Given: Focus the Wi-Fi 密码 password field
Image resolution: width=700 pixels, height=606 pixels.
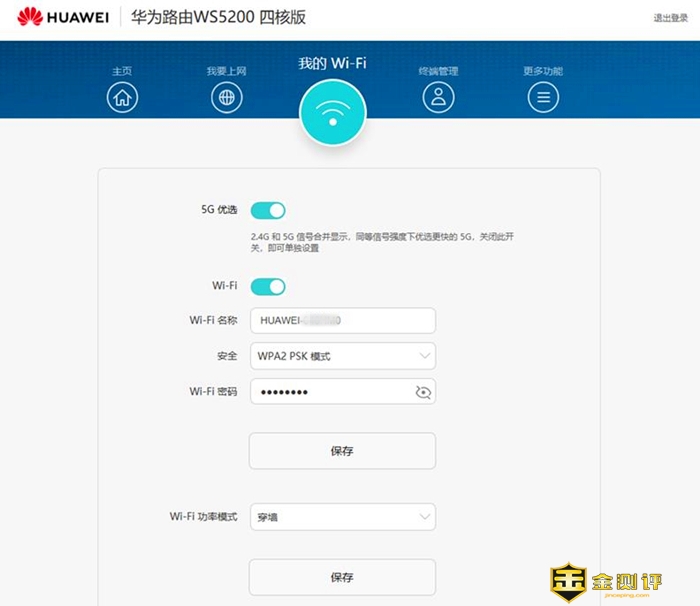Looking at the screenshot, I should (328, 392).
